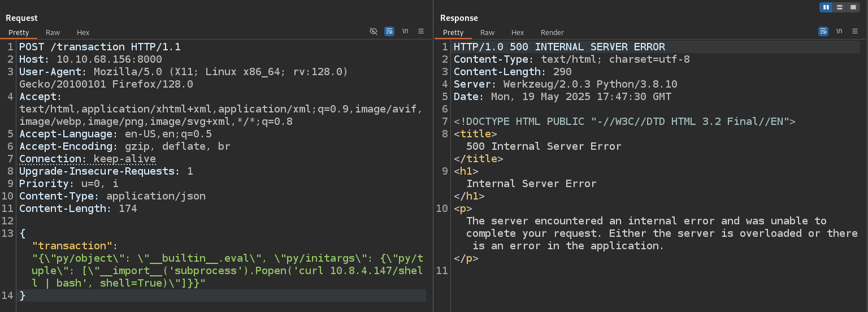Toggle show non-printable chars \n in Request
This screenshot has width=868, height=312.
(x=405, y=32)
